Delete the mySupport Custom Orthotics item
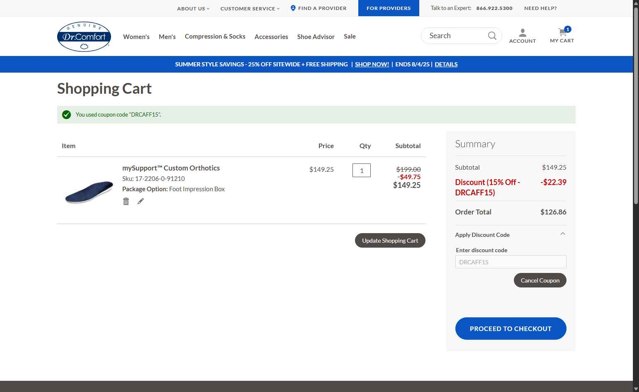The image size is (639, 392). click(126, 201)
